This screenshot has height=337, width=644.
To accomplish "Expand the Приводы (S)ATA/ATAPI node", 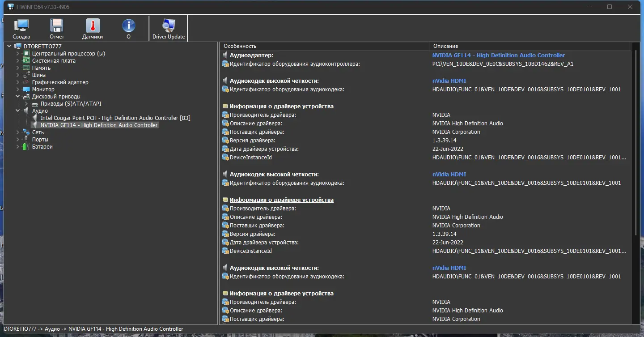I will coord(26,103).
